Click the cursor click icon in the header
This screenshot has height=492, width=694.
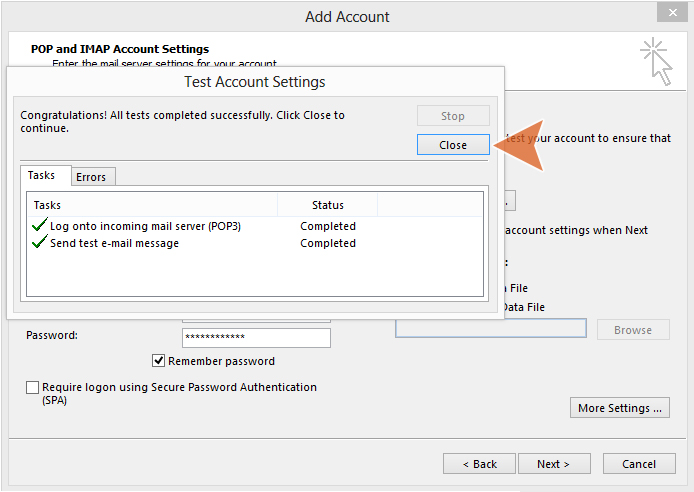pyautogui.click(x=655, y=59)
